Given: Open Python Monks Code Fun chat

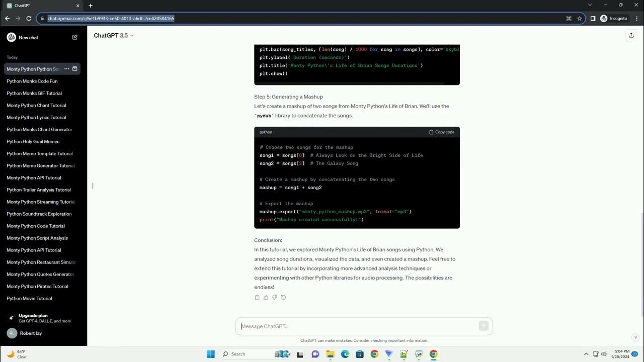Looking at the screenshot, I should tap(42, 81).
